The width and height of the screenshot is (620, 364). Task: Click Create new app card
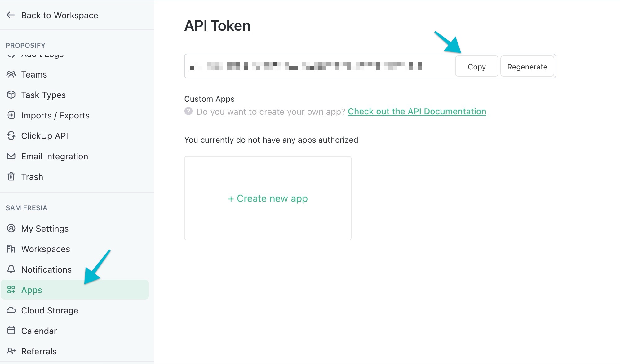coord(268,198)
